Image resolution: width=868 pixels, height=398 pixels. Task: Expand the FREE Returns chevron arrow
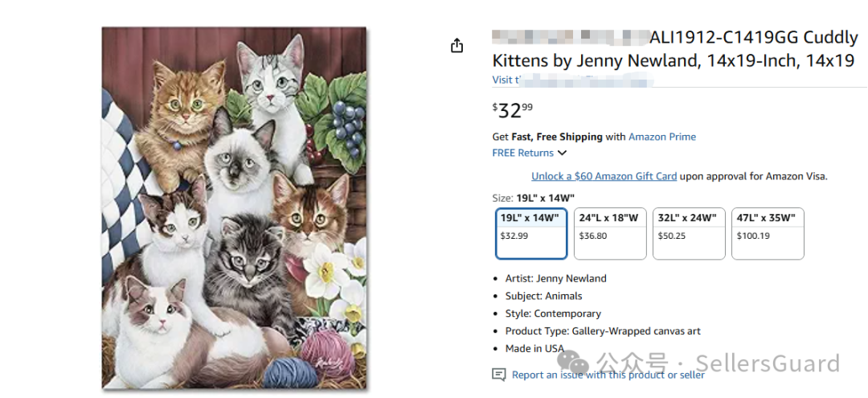coord(563,154)
